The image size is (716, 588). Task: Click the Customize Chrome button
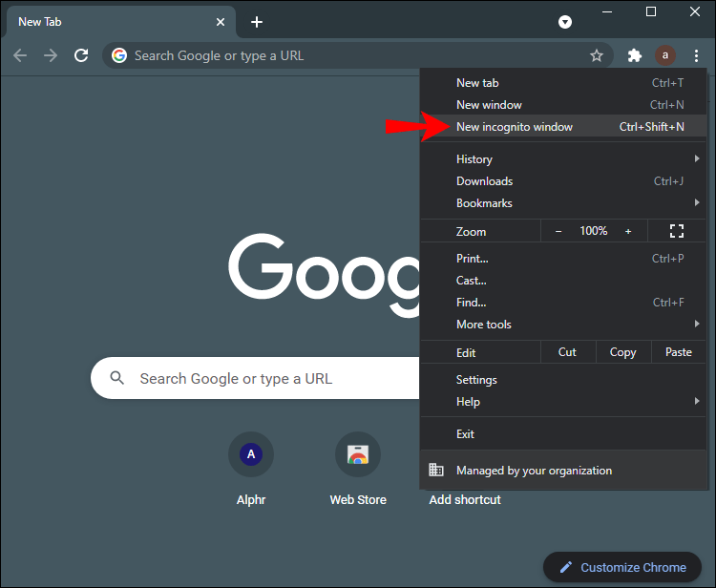point(621,567)
